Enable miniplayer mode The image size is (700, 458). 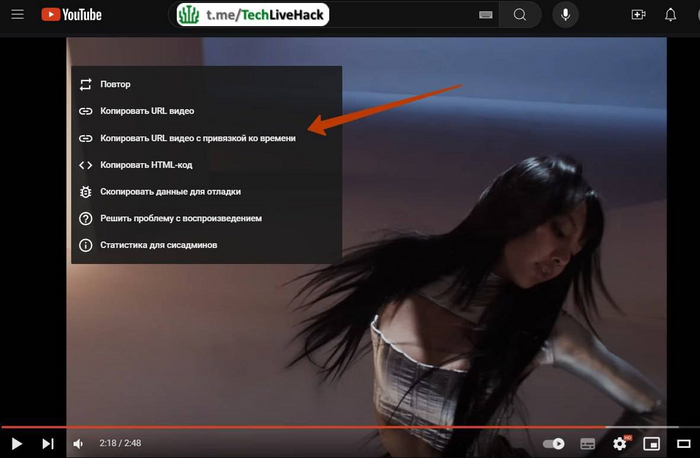[651, 444]
